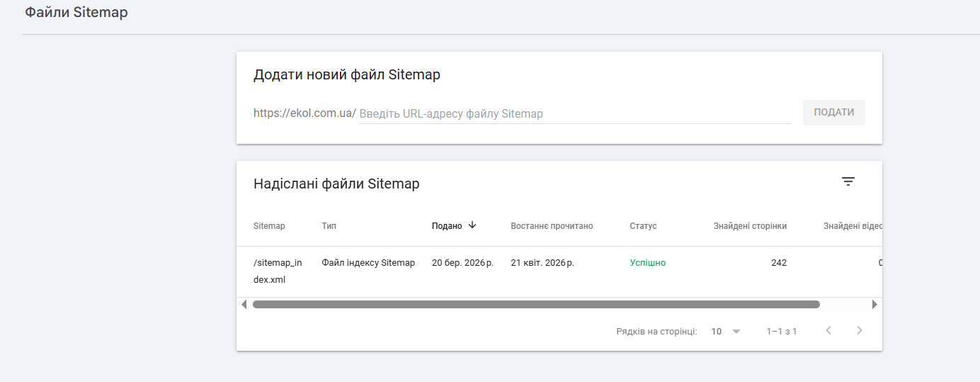Sort by the Подано column header
Image resolution: width=980 pixels, height=382 pixels.
click(447, 226)
